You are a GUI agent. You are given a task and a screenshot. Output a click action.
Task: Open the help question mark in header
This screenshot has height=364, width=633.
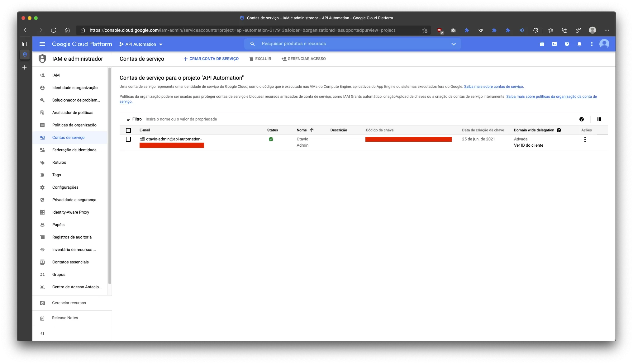[x=567, y=44]
